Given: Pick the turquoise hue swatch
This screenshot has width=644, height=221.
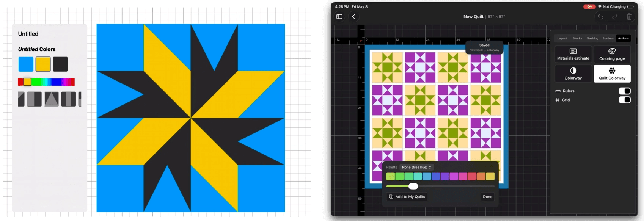Looking at the screenshot, I should pos(418,176).
